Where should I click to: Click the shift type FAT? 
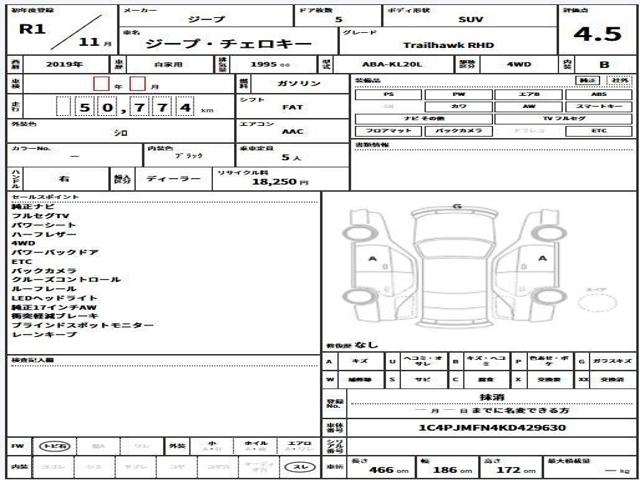(x=293, y=107)
